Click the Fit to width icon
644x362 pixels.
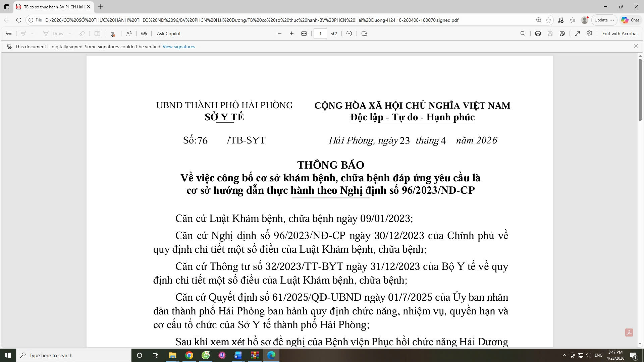[304, 34]
